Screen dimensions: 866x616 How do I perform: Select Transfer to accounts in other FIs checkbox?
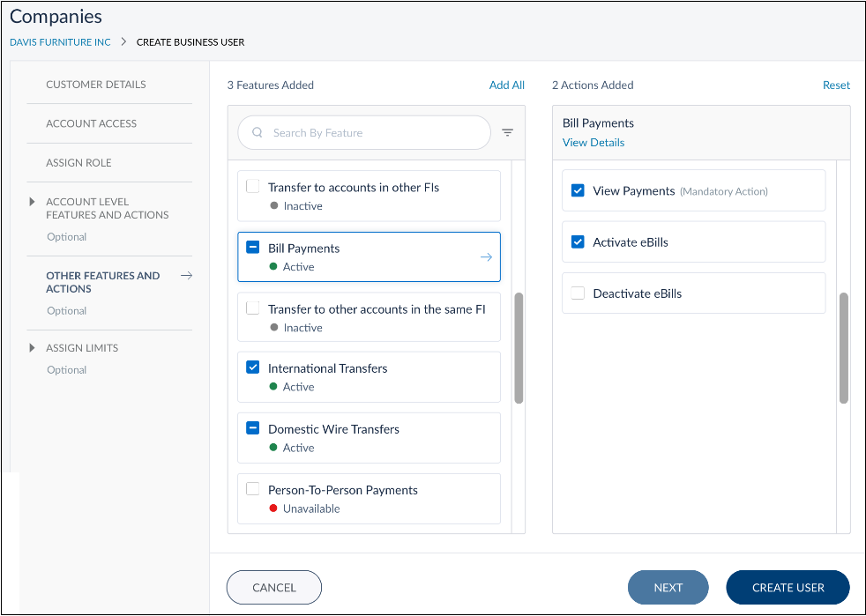pos(253,187)
